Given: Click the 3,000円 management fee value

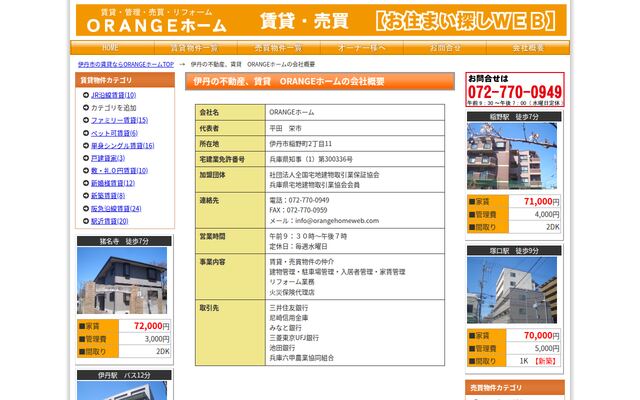Looking at the screenshot, I should 157,339.
